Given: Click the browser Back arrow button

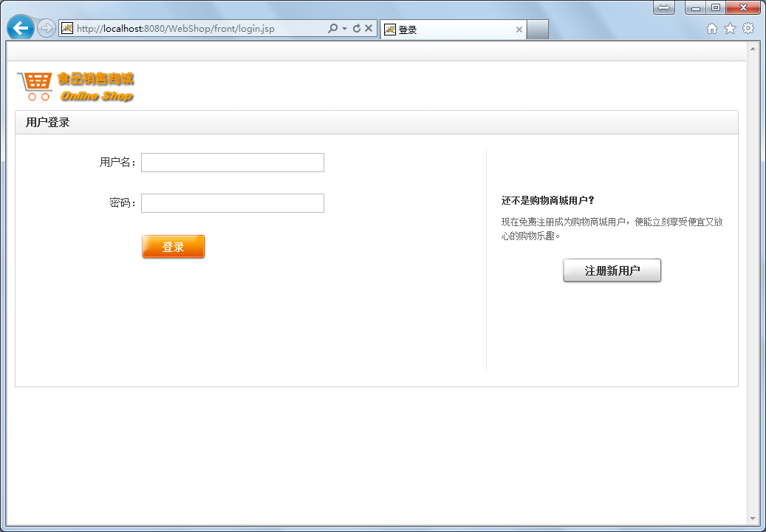Looking at the screenshot, I should pos(21,28).
